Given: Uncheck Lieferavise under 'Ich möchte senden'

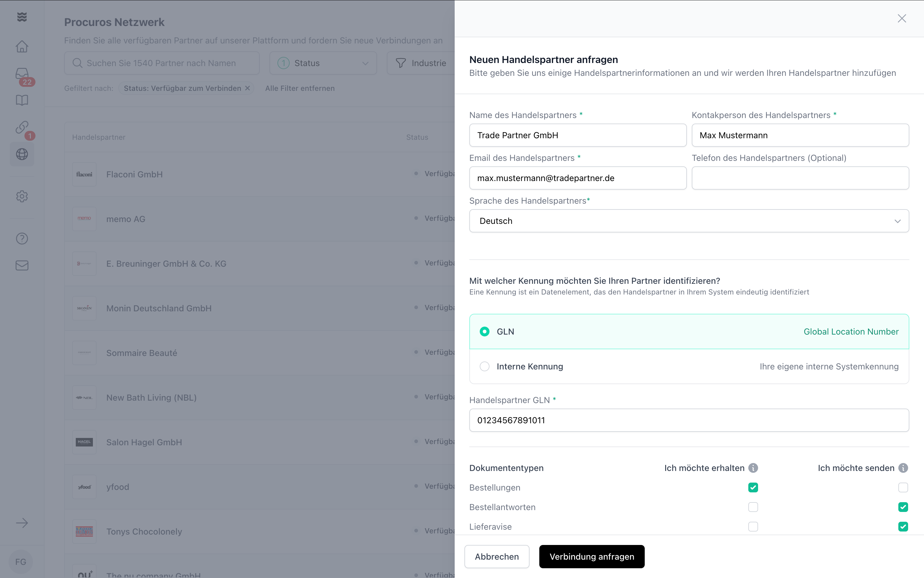Looking at the screenshot, I should pos(903,526).
